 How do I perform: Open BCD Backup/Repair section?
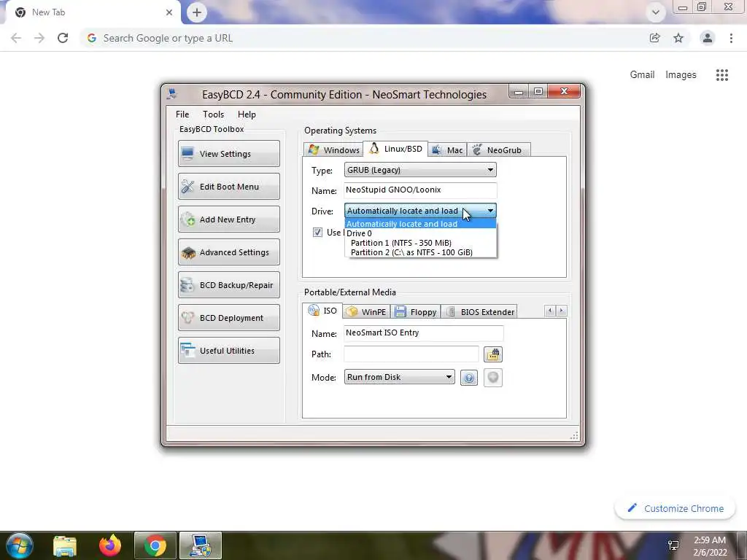[228, 285]
